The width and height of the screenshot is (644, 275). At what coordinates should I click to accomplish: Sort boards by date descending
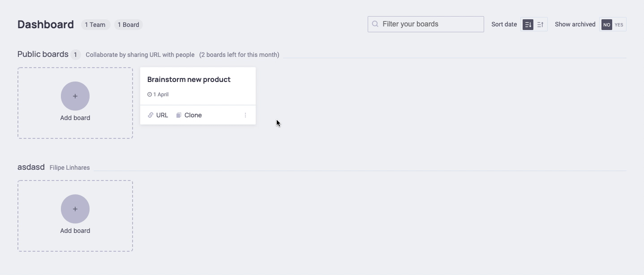pos(528,25)
